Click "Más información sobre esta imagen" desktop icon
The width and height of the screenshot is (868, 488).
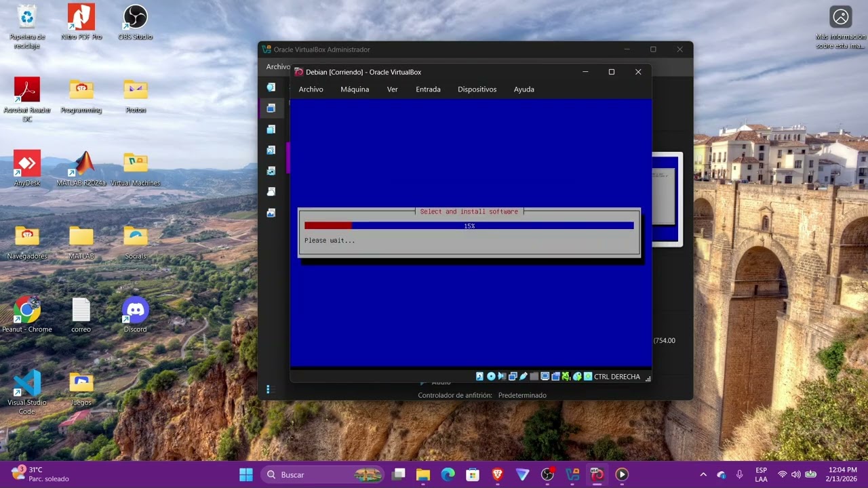(x=841, y=27)
